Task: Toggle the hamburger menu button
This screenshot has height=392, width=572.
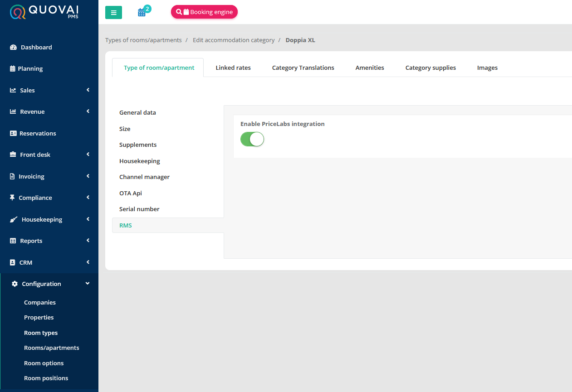Action: (113, 13)
